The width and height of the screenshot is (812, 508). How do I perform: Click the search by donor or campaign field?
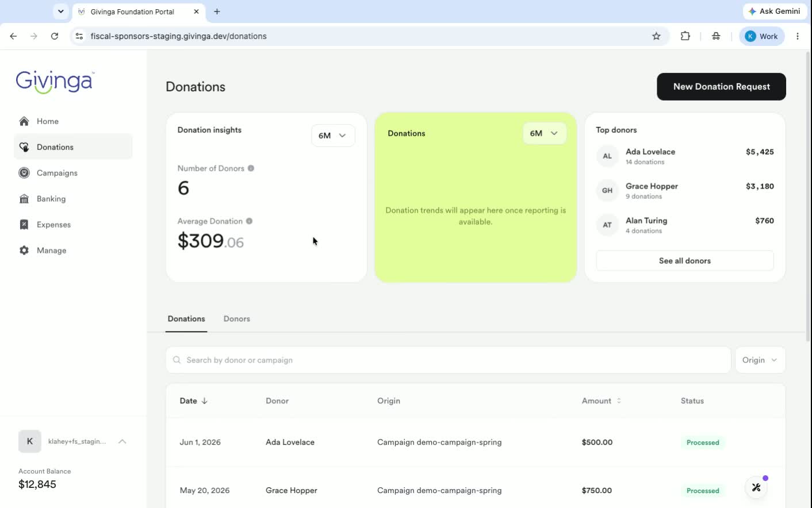[x=449, y=360]
